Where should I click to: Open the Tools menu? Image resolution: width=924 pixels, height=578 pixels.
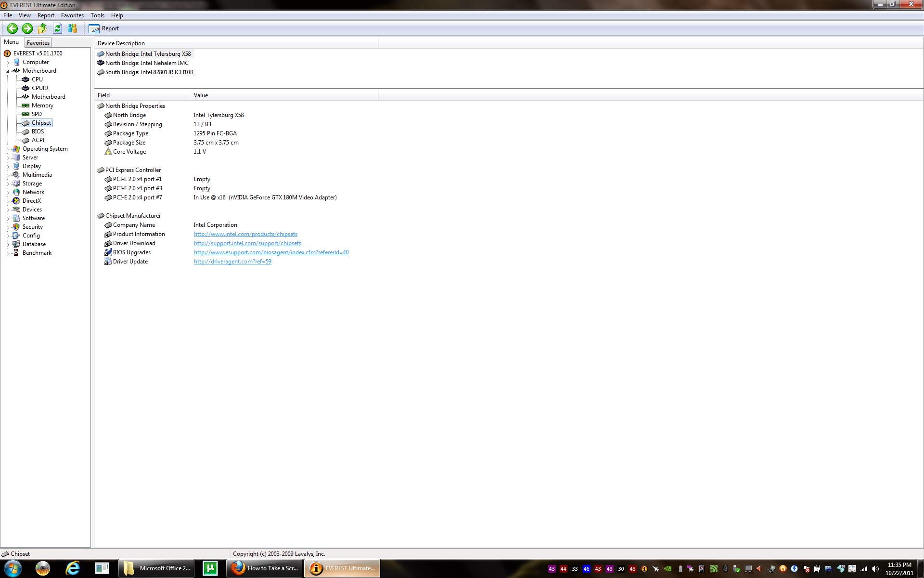[97, 15]
